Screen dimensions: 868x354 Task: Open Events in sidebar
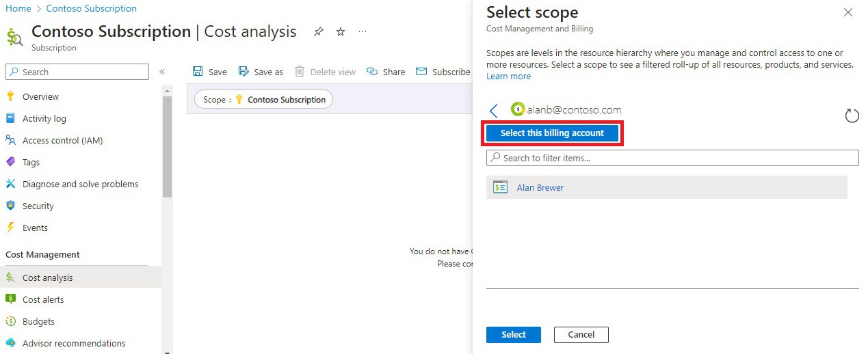click(x=35, y=228)
